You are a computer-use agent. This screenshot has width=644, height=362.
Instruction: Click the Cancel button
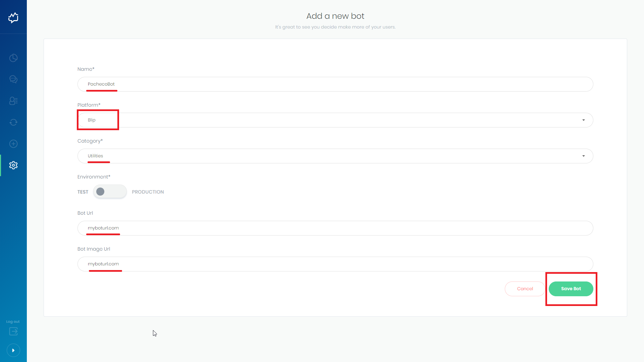point(525,289)
